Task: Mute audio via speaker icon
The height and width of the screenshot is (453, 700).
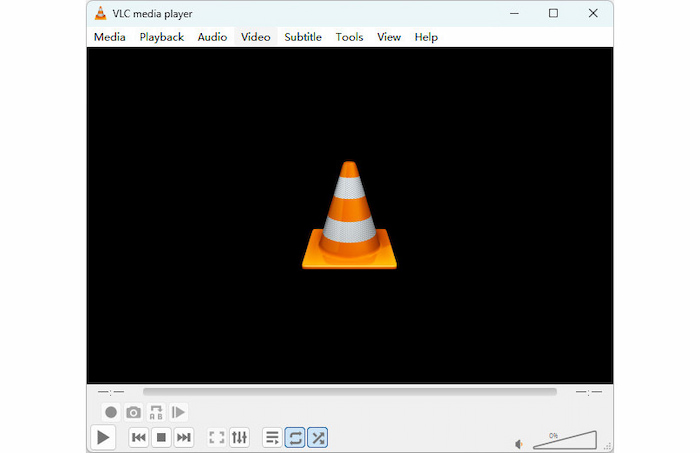Action: point(519,444)
